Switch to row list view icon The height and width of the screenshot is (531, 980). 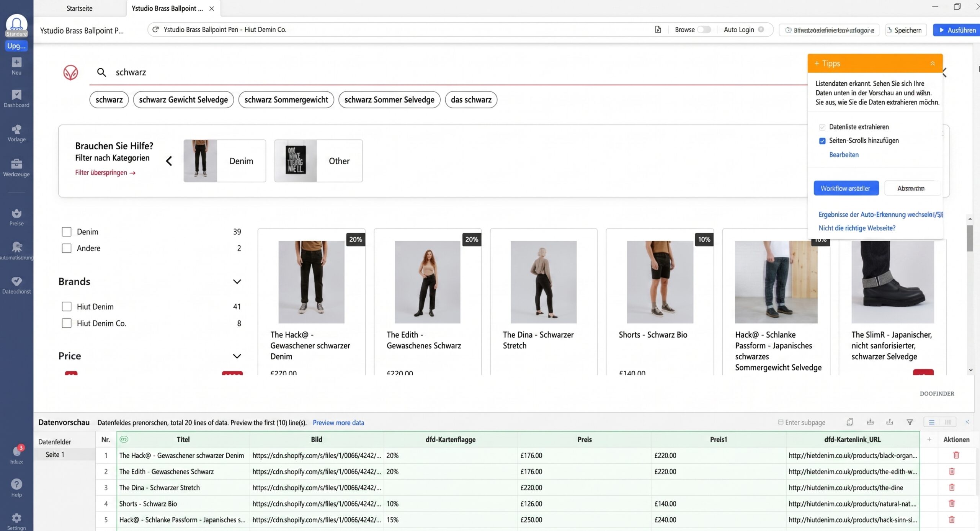pos(932,422)
